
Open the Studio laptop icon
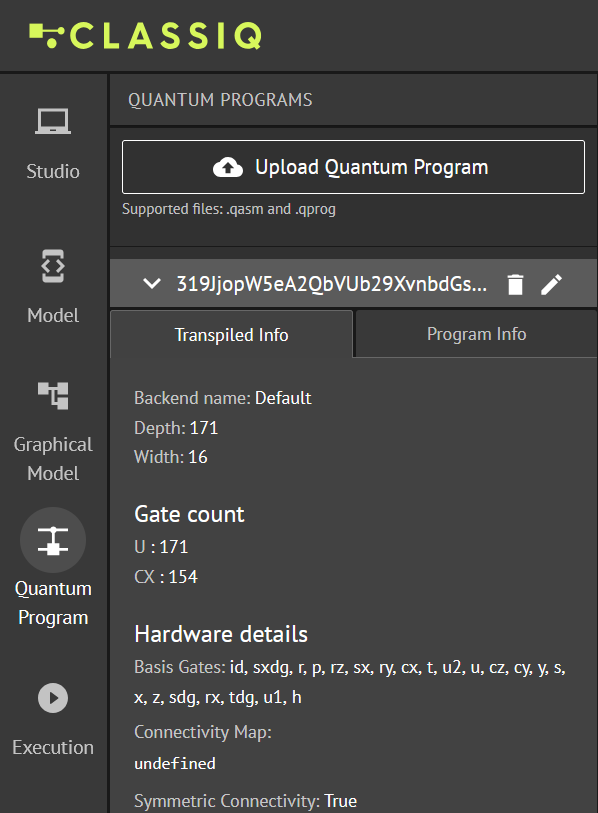point(53,121)
